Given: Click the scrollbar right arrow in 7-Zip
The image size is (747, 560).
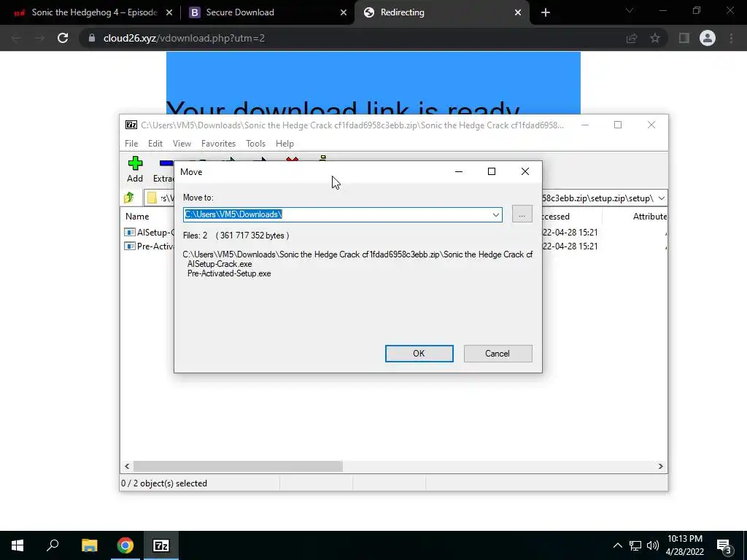Looking at the screenshot, I should [661, 466].
